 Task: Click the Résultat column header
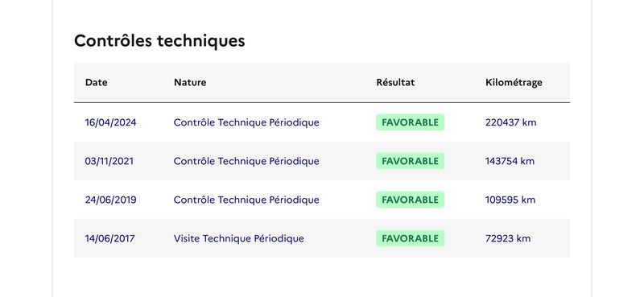pyautogui.click(x=395, y=82)
